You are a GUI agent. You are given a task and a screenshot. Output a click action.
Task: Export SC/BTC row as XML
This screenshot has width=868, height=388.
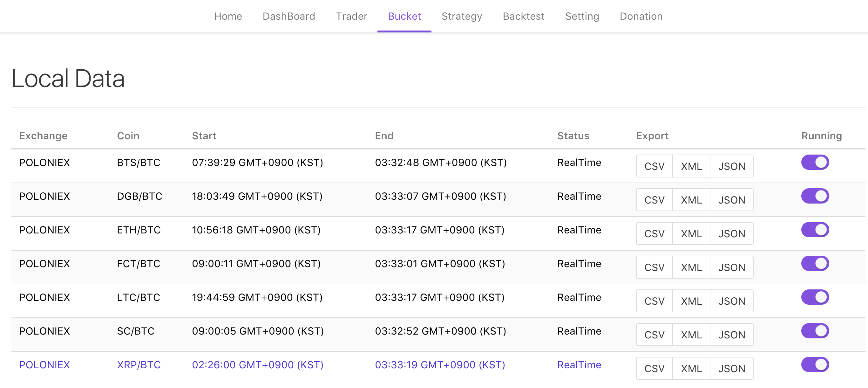(691, 335)
